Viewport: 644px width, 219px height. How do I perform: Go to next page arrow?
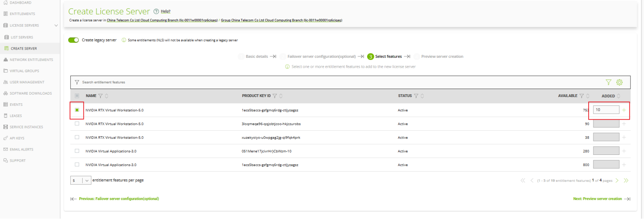[x=617, y=181]
